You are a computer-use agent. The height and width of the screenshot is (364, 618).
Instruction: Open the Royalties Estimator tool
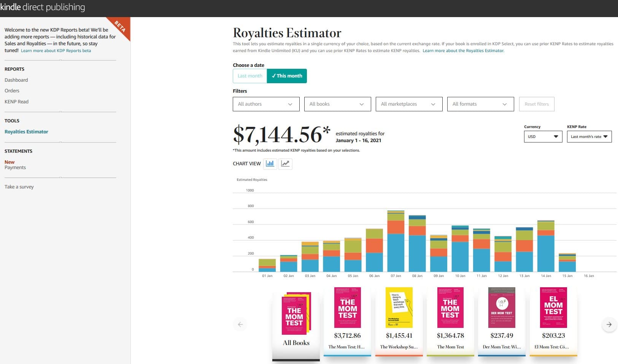(x=26, y=131)
